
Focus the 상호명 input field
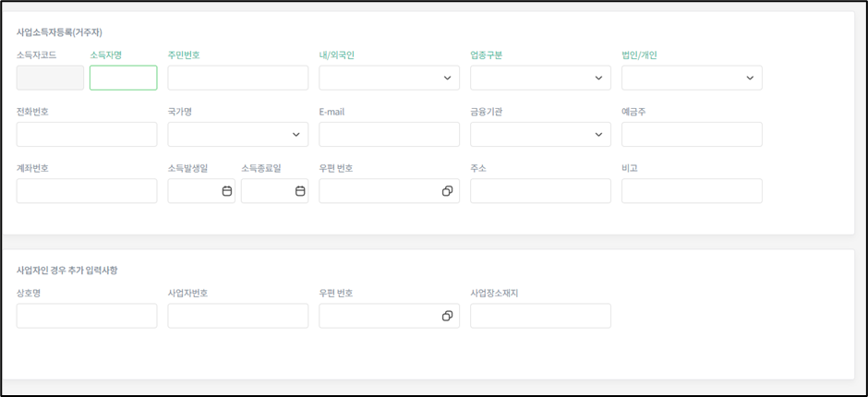pos(87,316)
